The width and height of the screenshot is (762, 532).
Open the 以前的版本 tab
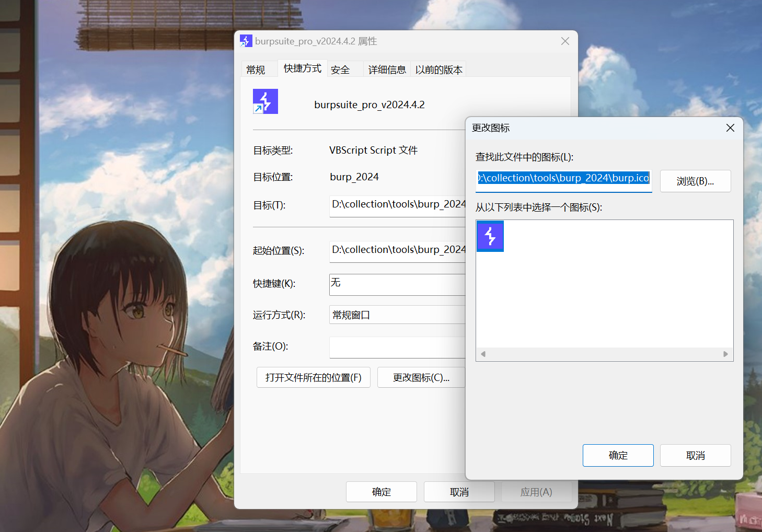point(438,70)
